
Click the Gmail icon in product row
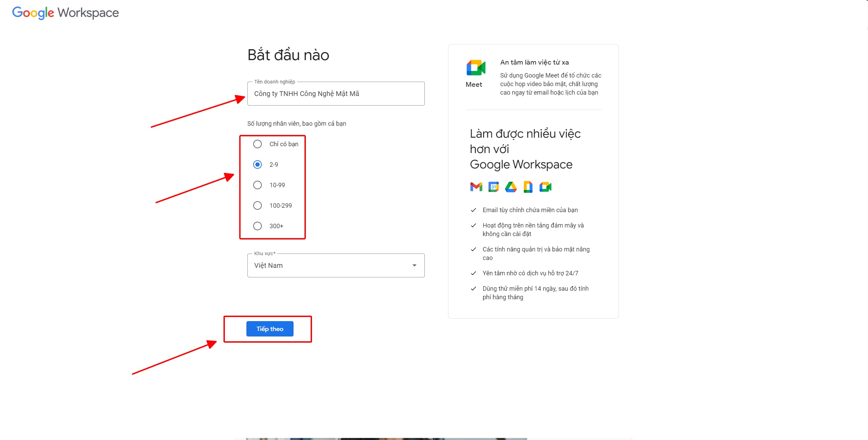476,187
